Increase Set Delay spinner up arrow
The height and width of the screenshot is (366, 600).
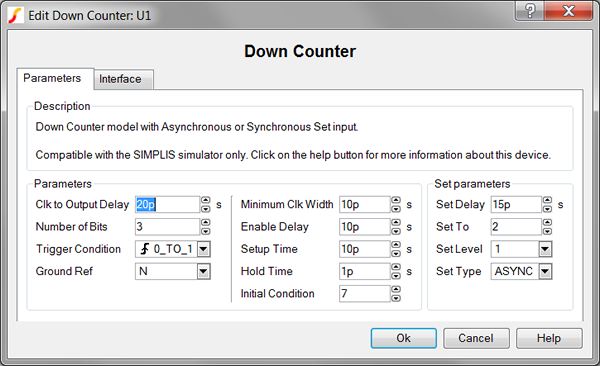[x=548, y=200]
